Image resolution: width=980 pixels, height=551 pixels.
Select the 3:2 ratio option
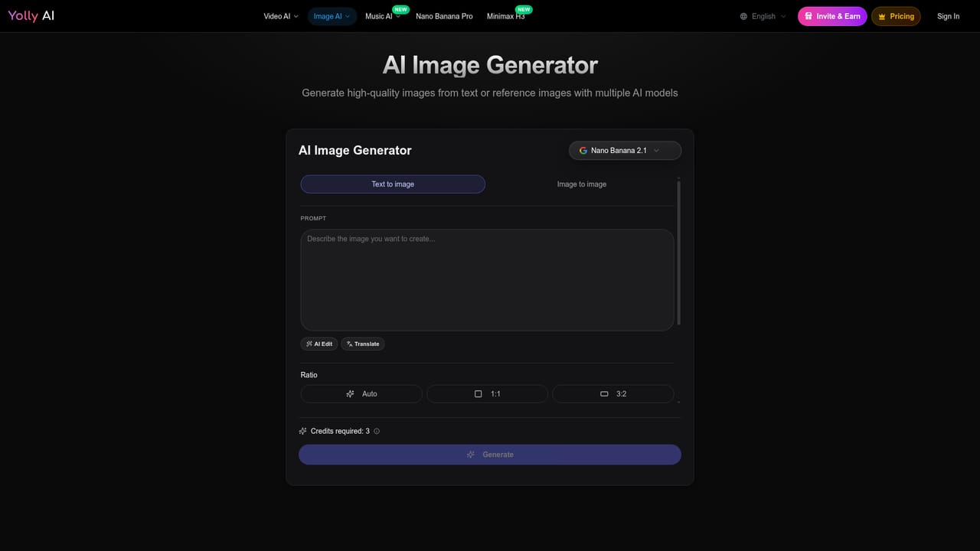(x=613, y=394)
